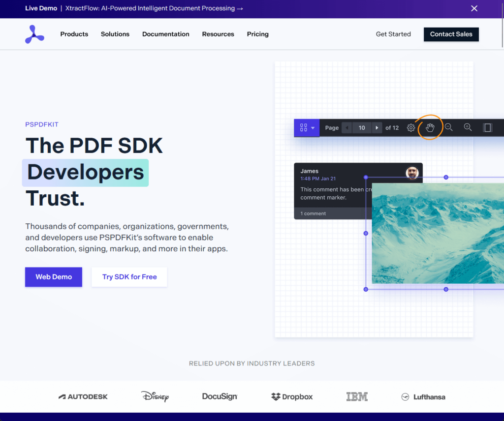Click the mountain image in the demo
This screenshot has height=421, width=504.
[438, 234]
